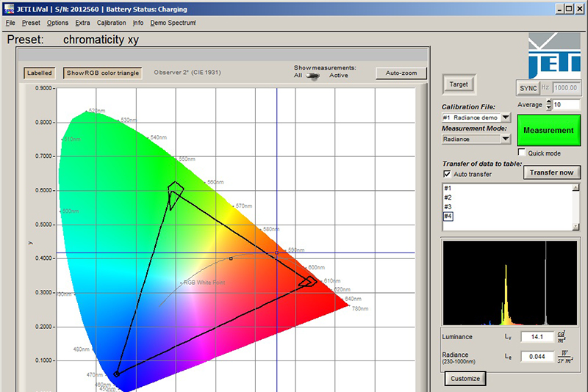588x392 pixels.
Task: Click the Customize button
Action: [465, 379]
